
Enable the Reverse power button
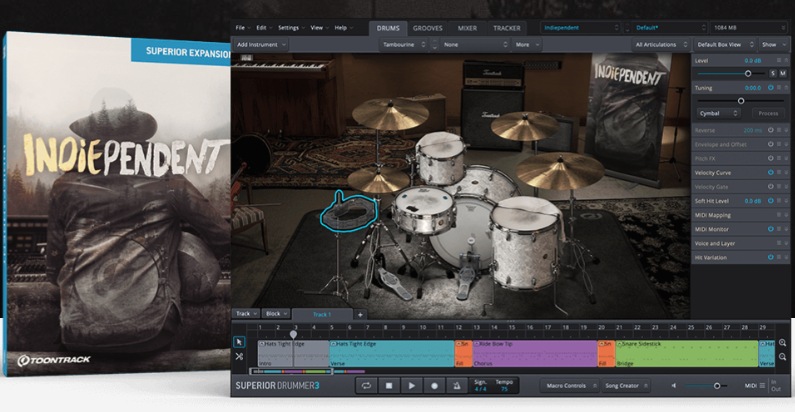pyautogui.click(x=771, y=130)
